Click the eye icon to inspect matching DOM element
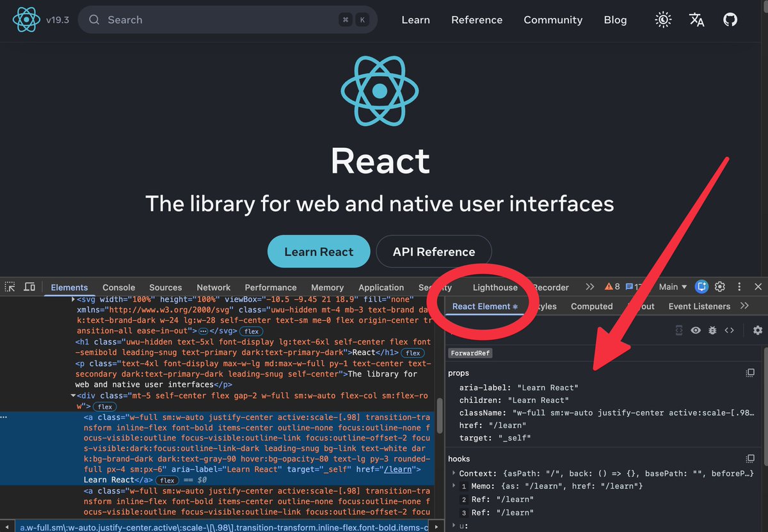Viewport: 768px width, 532px height. tap(696, 330)
